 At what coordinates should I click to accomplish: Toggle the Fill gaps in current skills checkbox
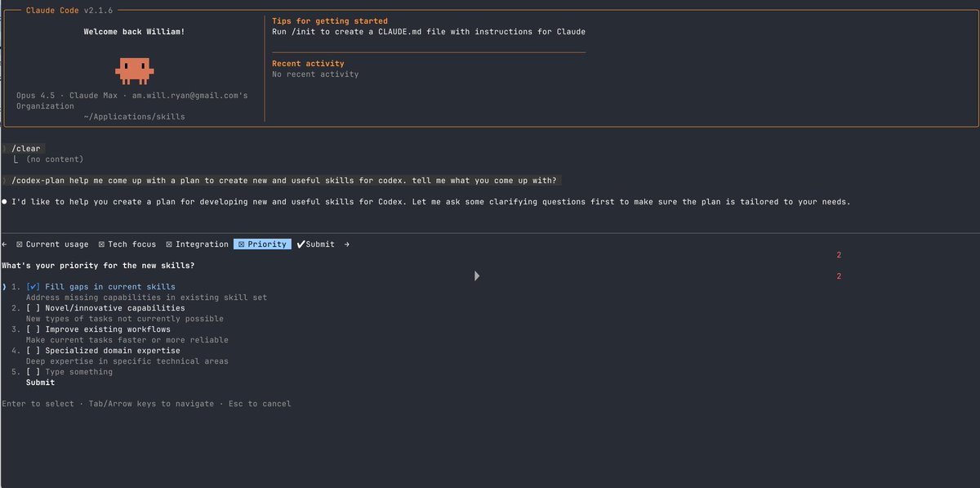(33, 287)
